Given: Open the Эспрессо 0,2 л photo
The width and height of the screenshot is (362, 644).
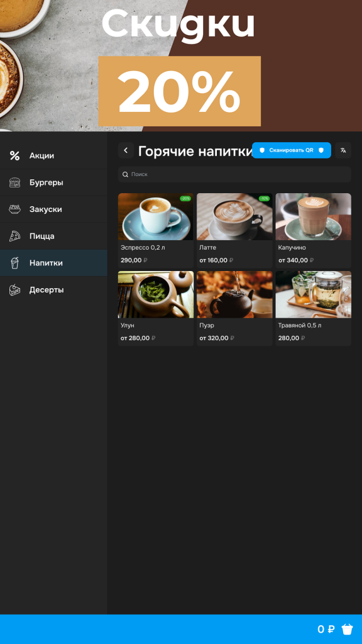Looking at the screenshot, I should pyautogui.click(x=156, y=217).
